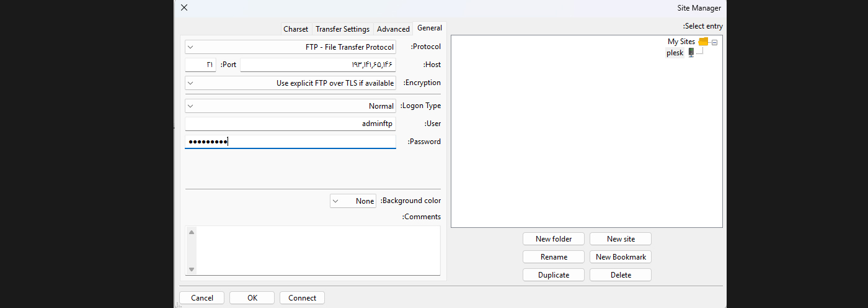Screen dimensions: 868x308
Task: Switch to the Transfer Settings tab
Action: 342,29
